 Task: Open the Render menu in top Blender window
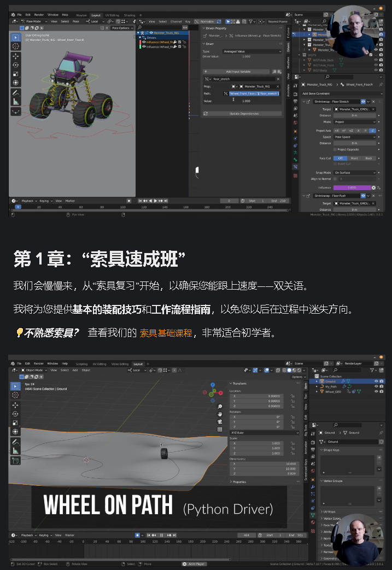[x=39, y=15]
